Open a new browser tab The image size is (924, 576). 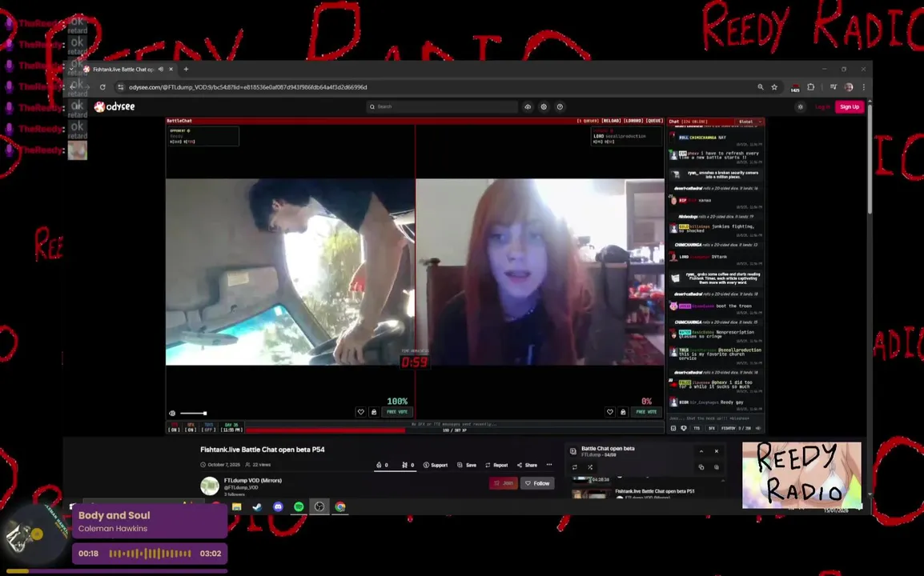(187, 69)
